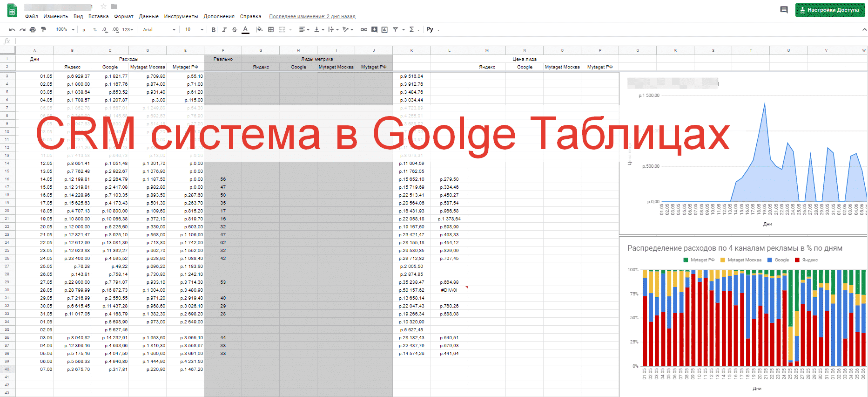
Task: Insert a chart via toolbar
Action: point(384,29)
